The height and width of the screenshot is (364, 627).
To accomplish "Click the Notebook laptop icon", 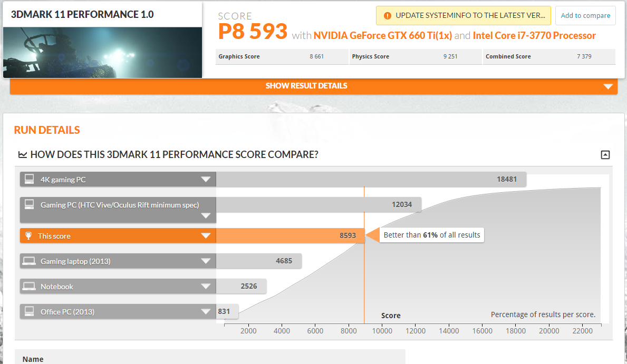I will click(x=29, y=286).
